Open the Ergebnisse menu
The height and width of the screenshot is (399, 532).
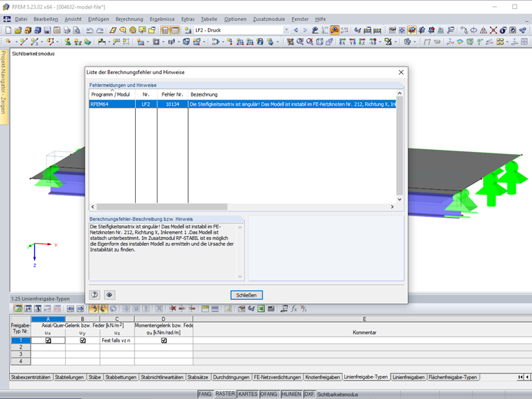[x=162, y=20]
